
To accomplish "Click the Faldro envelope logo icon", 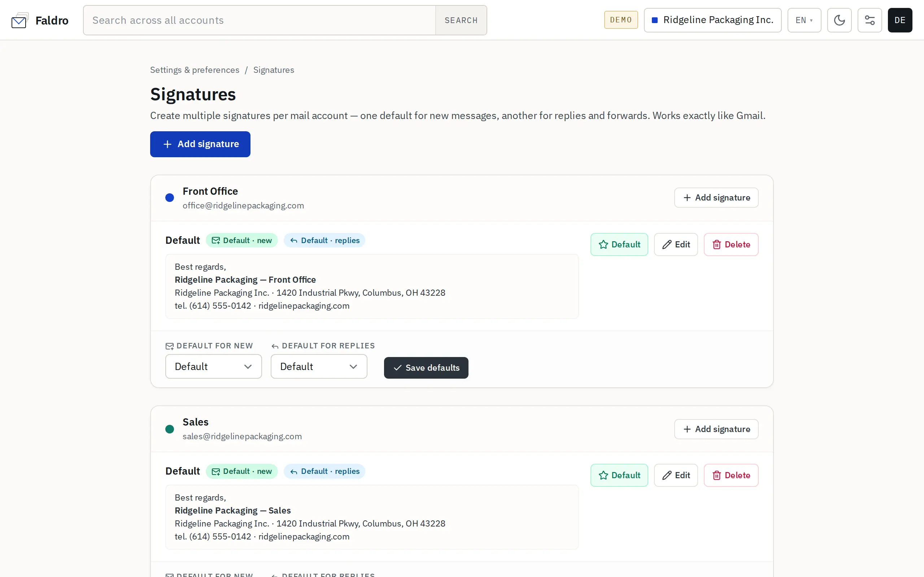I will (20, 20).
